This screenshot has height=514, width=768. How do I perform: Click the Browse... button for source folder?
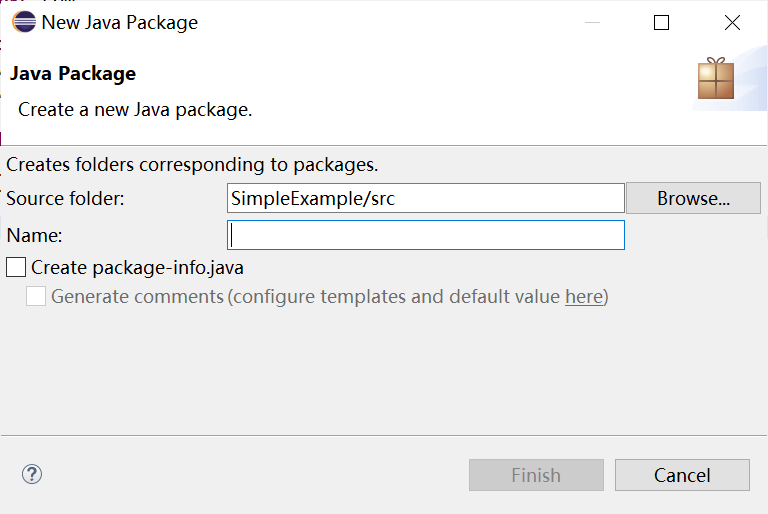693,198
